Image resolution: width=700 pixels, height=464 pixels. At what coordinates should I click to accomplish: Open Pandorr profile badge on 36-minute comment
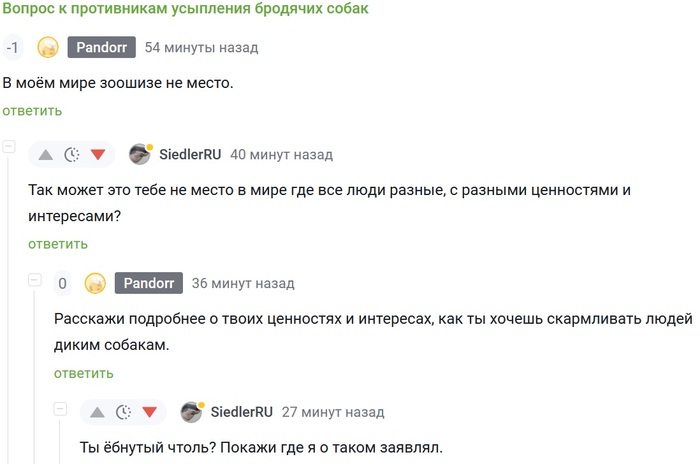(148, 283)
